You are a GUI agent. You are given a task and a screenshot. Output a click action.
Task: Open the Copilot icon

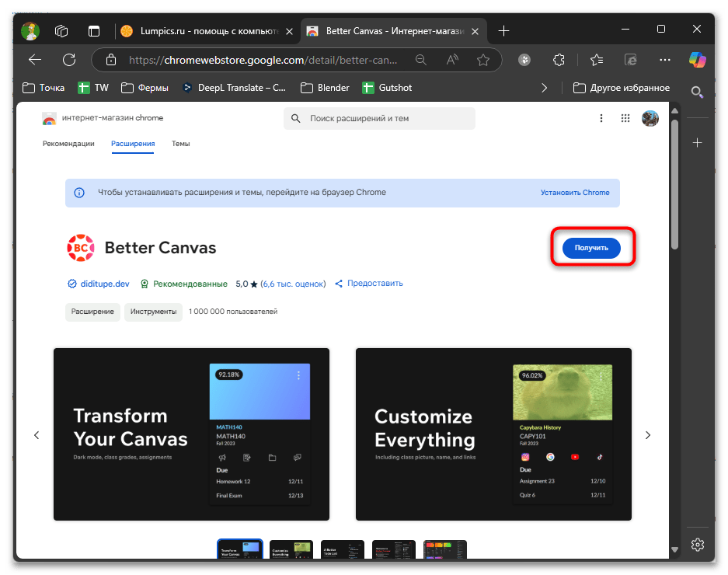pos(698,60)
